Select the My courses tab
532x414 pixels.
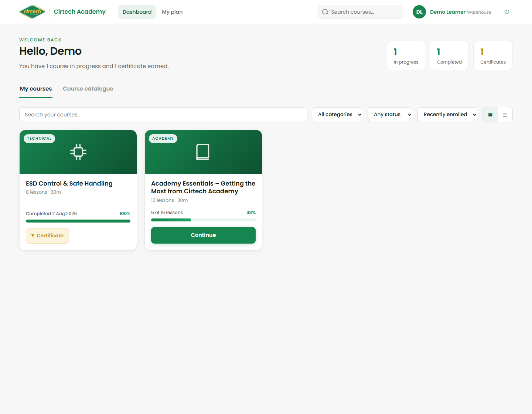(36, 89)
